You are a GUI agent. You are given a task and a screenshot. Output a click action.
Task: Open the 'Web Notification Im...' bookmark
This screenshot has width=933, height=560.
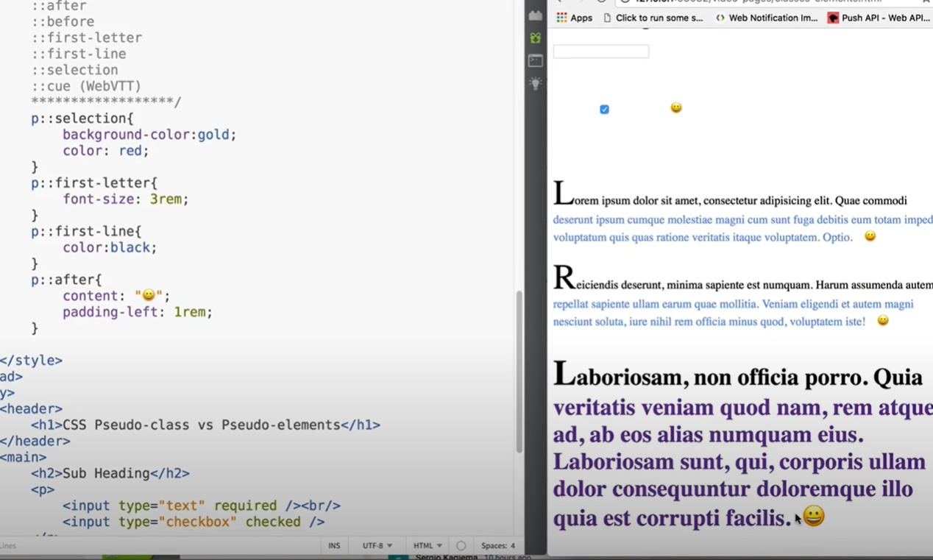coord(767,18)
